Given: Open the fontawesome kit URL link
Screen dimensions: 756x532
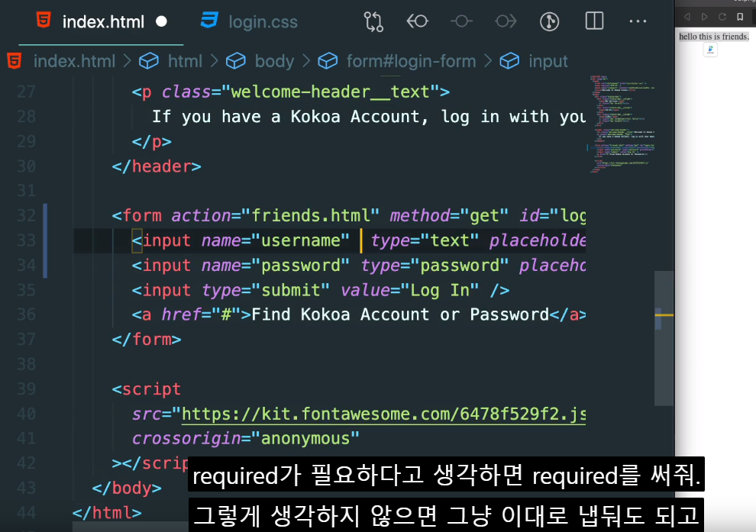Looking at the screenshot, I should coord(384,414).
